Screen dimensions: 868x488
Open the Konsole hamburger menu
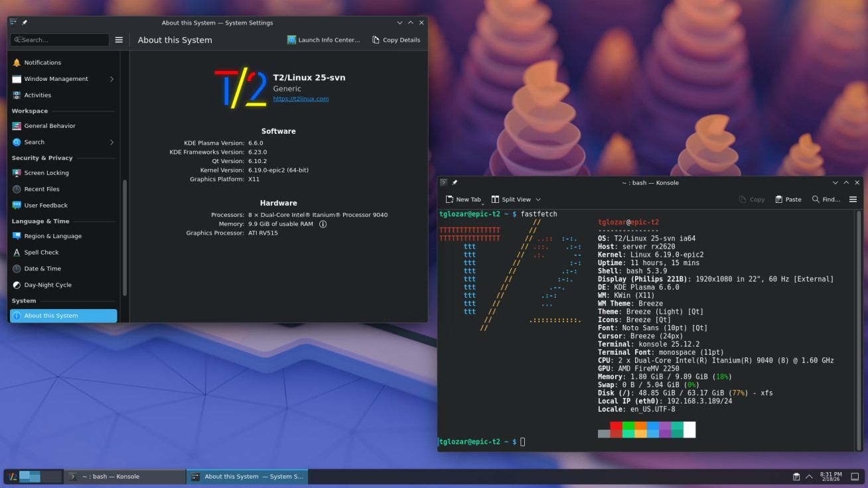[853, 200]
